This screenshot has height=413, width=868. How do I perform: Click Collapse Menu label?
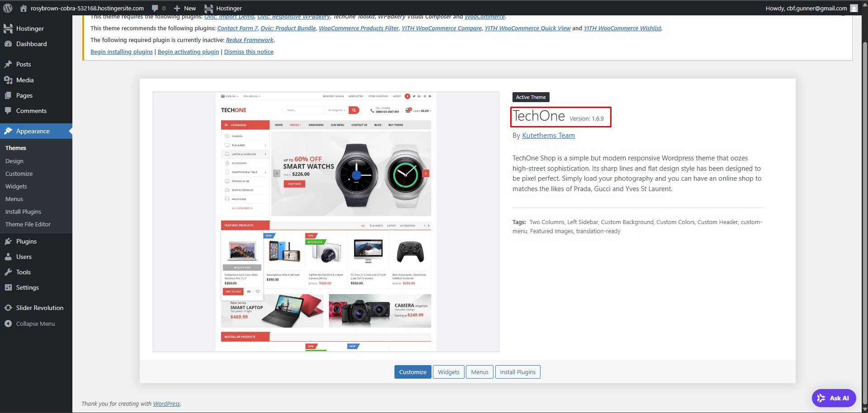tap(35, 324)
